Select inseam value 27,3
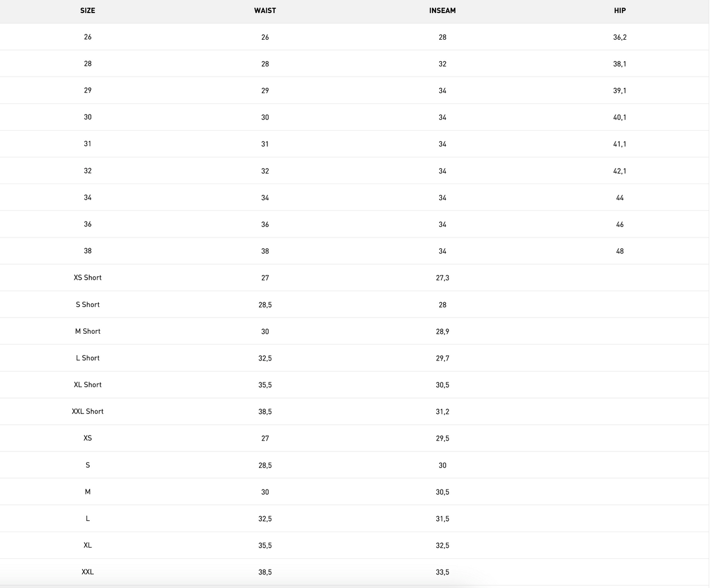This screenshot has width=713, height=588. coord(442,277)
